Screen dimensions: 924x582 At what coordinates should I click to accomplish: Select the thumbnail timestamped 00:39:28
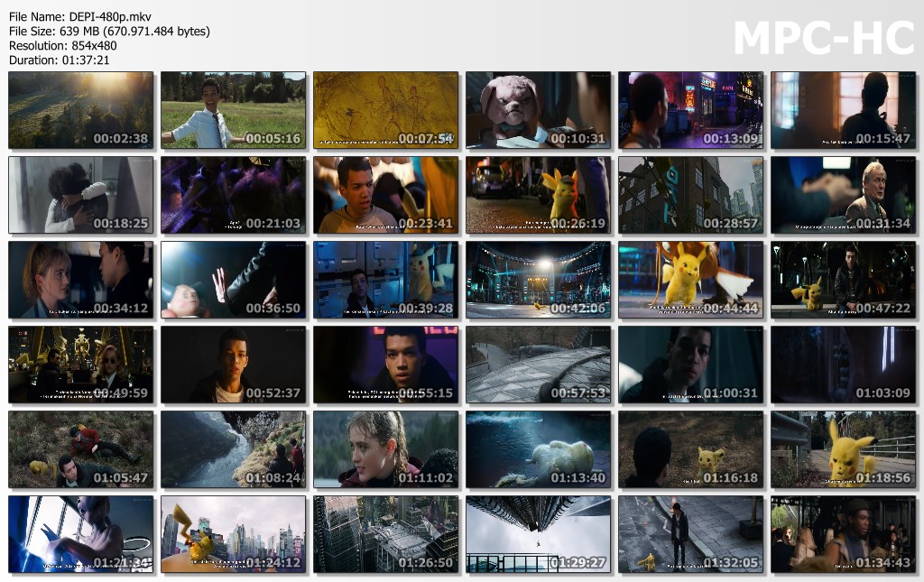point(386,280)
